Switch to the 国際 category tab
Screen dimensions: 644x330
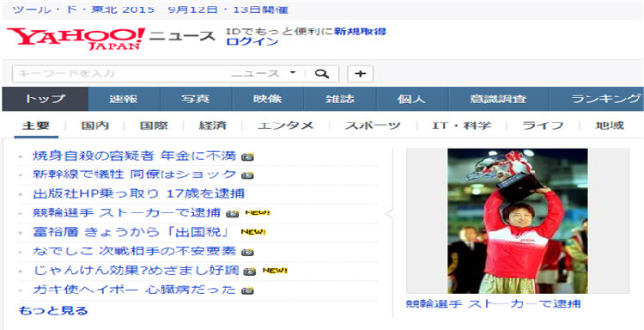click(154, 125)
